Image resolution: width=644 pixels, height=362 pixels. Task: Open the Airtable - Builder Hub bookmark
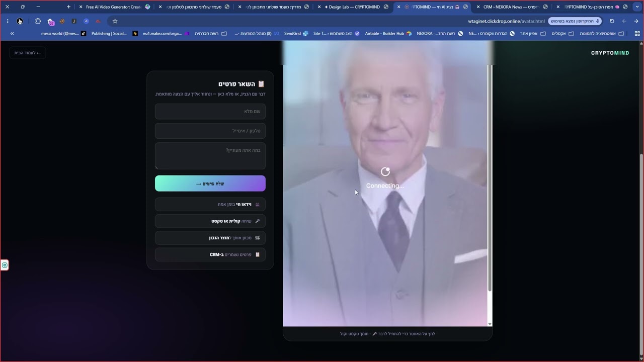pyautogui.click(x=388, y=34)
